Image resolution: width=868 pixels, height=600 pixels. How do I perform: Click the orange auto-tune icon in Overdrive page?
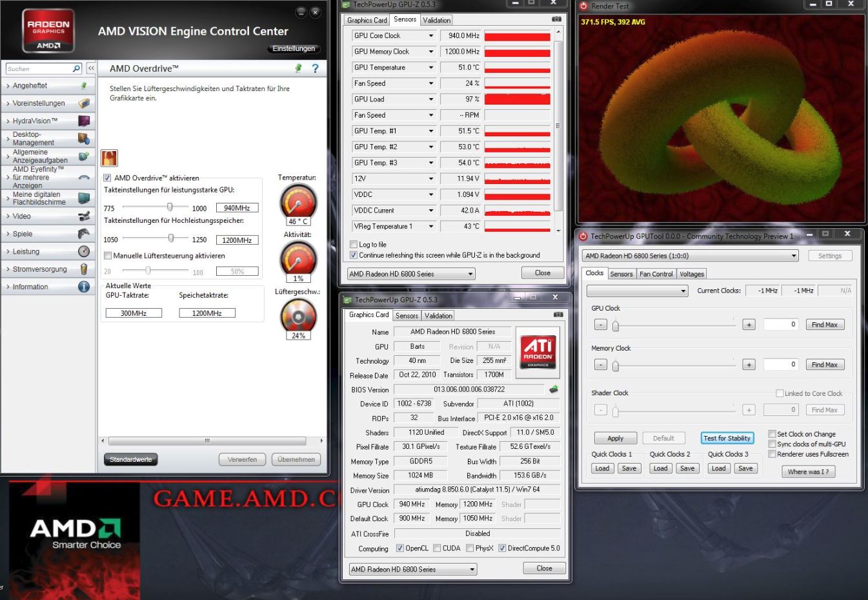pos(109,158)
